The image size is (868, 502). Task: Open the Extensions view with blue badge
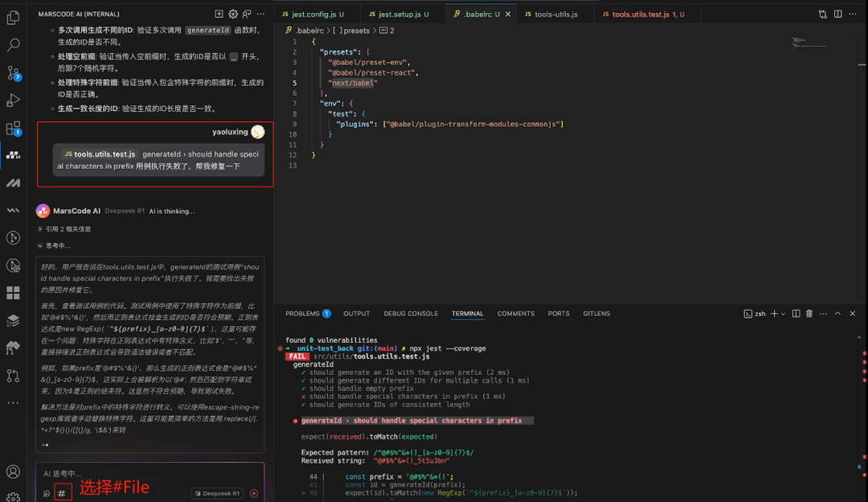click(12, 127)
